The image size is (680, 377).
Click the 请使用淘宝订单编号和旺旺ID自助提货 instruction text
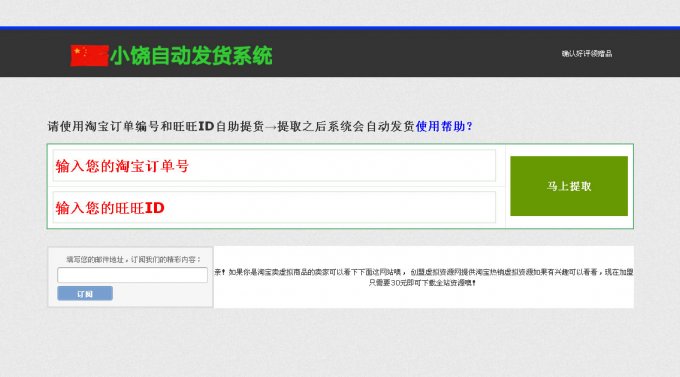156,126
